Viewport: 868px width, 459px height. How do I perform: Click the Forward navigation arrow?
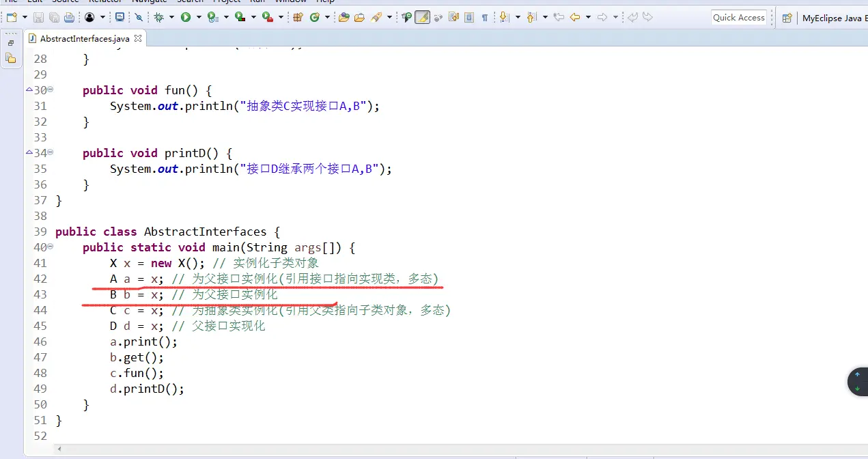click(x=602, y=17)
